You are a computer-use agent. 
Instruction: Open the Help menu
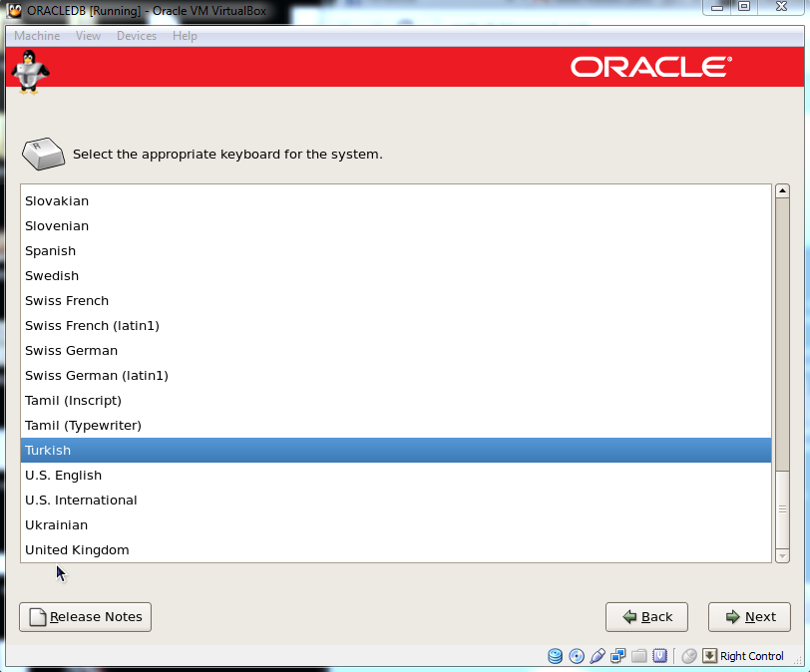pyautogui.click(x=185, y=36)
